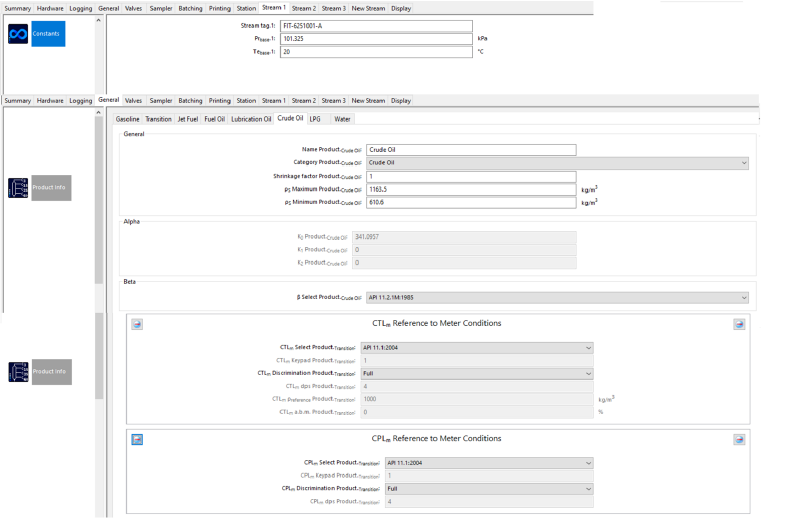
Task: Click the ρs Minimum Product field 610.6
Action: (x=471, y=202)
